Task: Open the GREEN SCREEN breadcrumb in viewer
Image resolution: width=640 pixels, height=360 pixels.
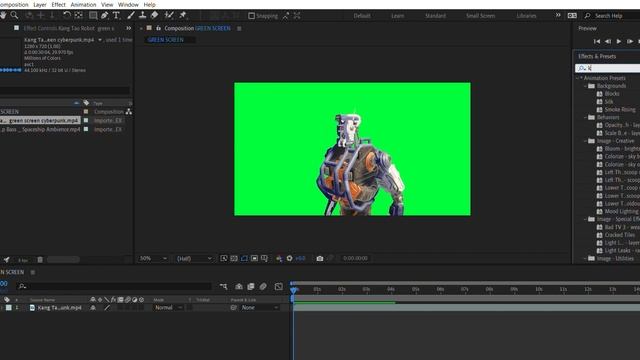Action: pyautogui.click(x=166, y=40)
